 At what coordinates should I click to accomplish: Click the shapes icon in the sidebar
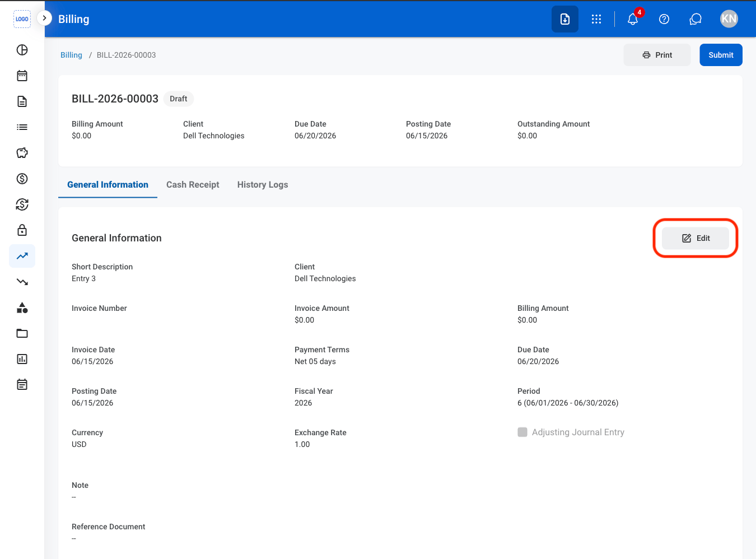tap(22, 308)
